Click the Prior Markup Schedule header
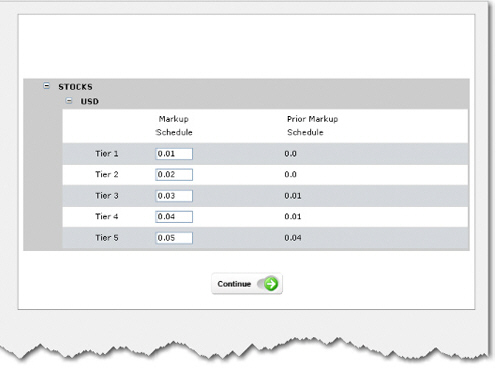This screenshot has width=496, height=370. (x=312, y=126)
